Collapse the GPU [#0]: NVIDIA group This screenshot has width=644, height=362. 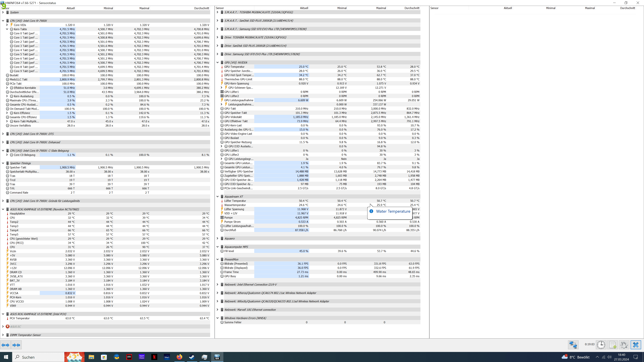point(218,63)
